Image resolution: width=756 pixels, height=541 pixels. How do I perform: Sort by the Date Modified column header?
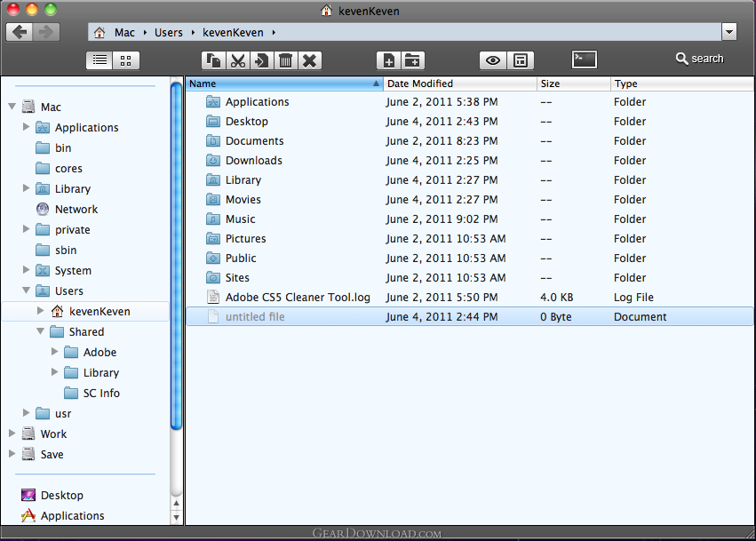coord(460,84)
